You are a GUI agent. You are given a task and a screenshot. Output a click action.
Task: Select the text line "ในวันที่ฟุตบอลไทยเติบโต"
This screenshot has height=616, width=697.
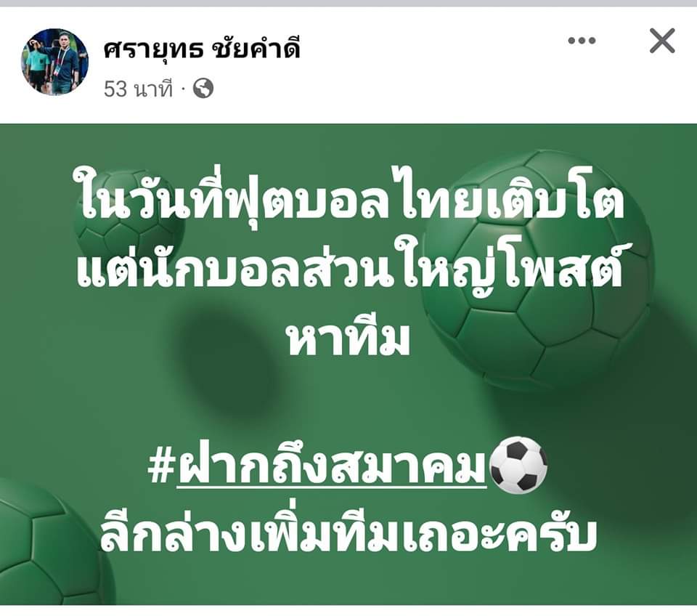point(350,198)
